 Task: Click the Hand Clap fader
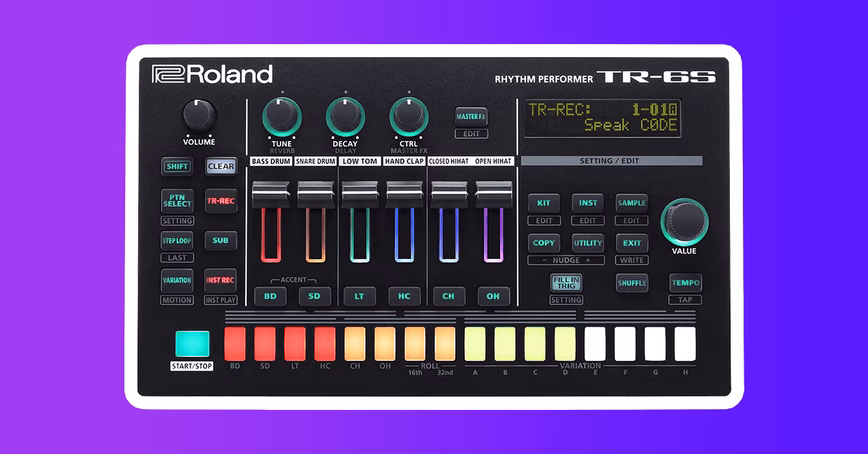pyautogui.click(x=404, y=195)
